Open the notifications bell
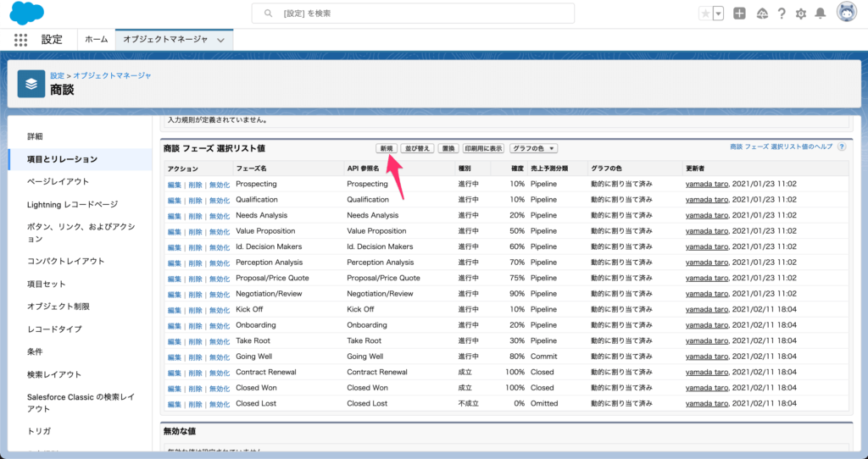868x459 pixels. [820, 14]
